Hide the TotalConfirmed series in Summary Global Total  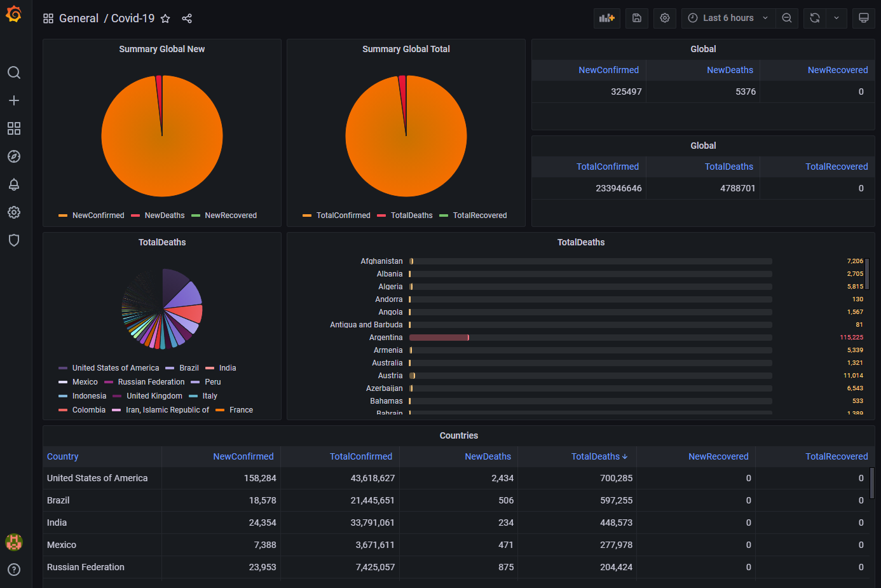point(342,215)
